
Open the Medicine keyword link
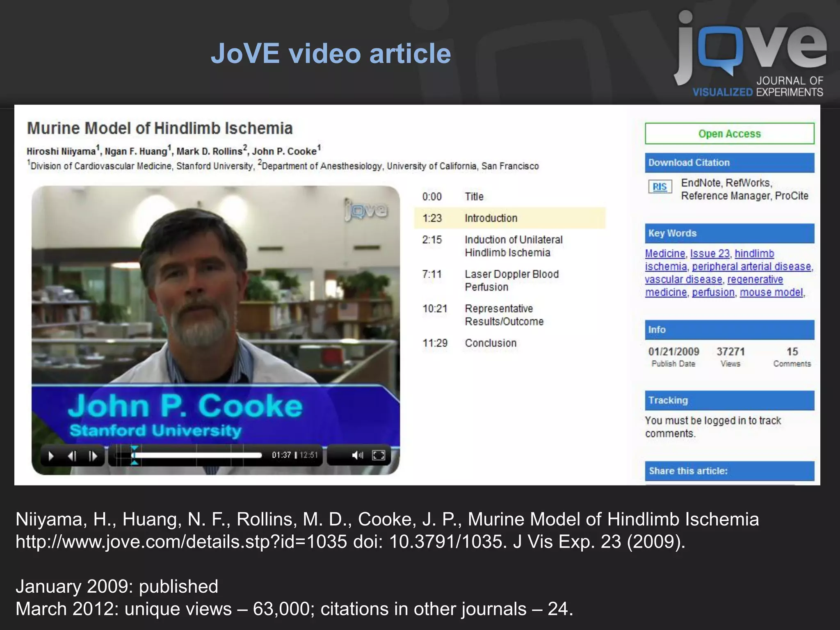(665, 253)
